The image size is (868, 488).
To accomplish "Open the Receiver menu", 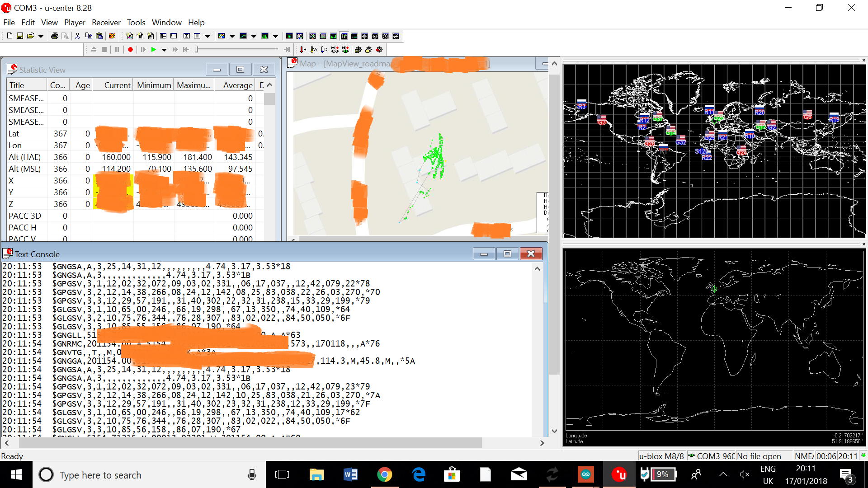I will [106, 22].
